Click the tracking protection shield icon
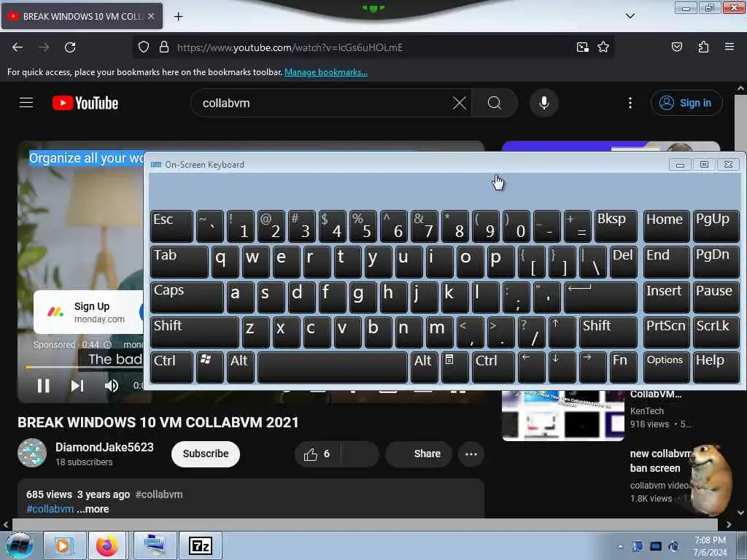This screenshot has width=747, height=560. pos(144,47)
